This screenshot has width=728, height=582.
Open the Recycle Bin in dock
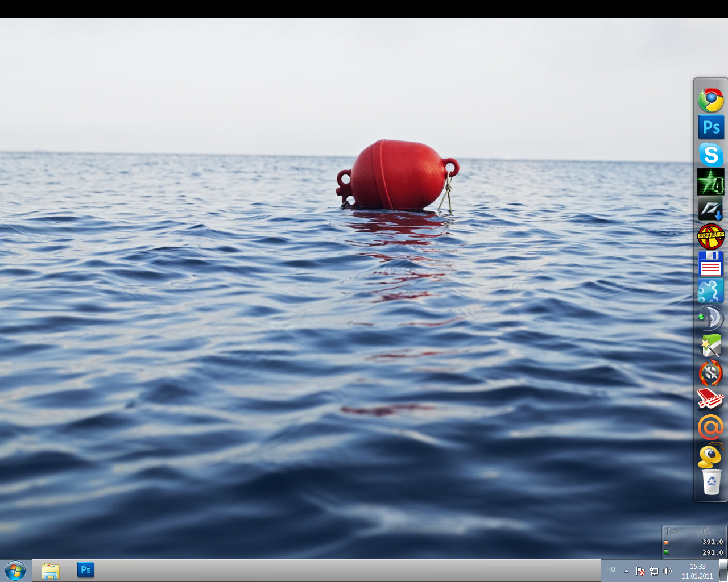pyautogui.click(x=711, y=482)
